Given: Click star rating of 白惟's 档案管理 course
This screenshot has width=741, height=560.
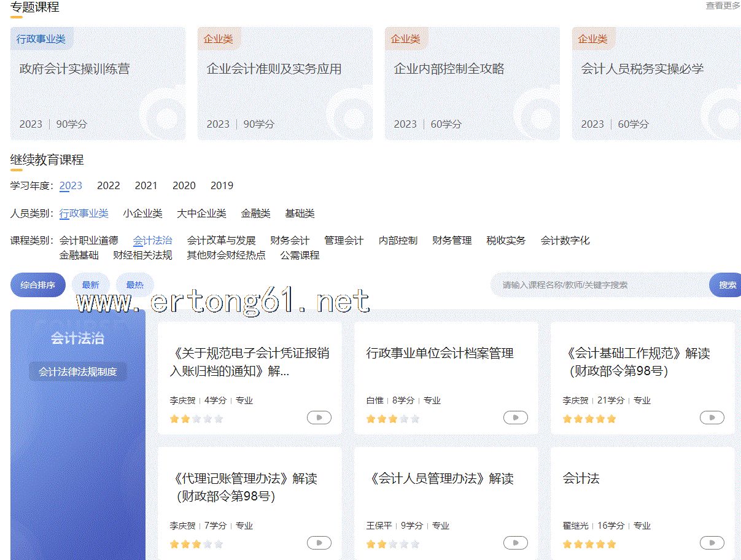Looking at the screenshot, I should tap(392, 419).
